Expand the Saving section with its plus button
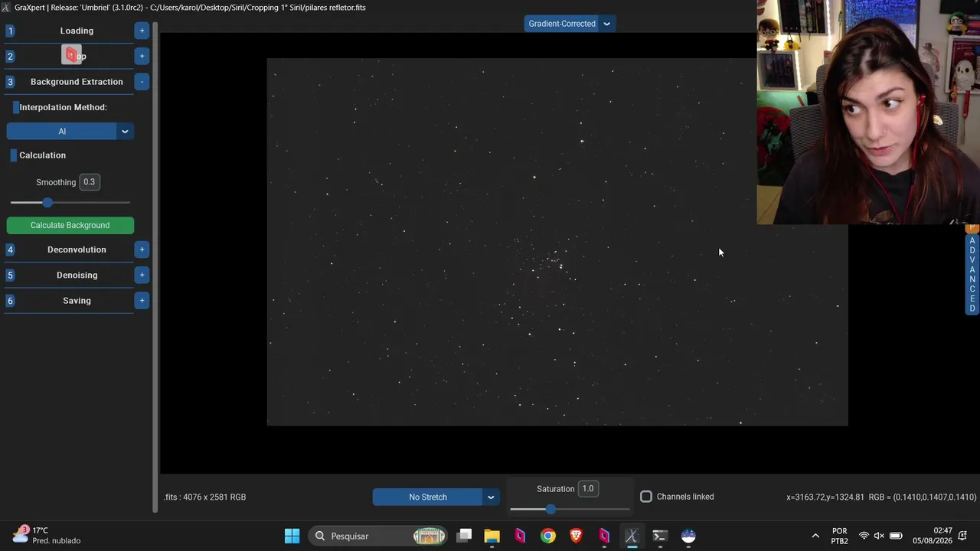Viewport: 980px width, 551px height. coord(142,301)
